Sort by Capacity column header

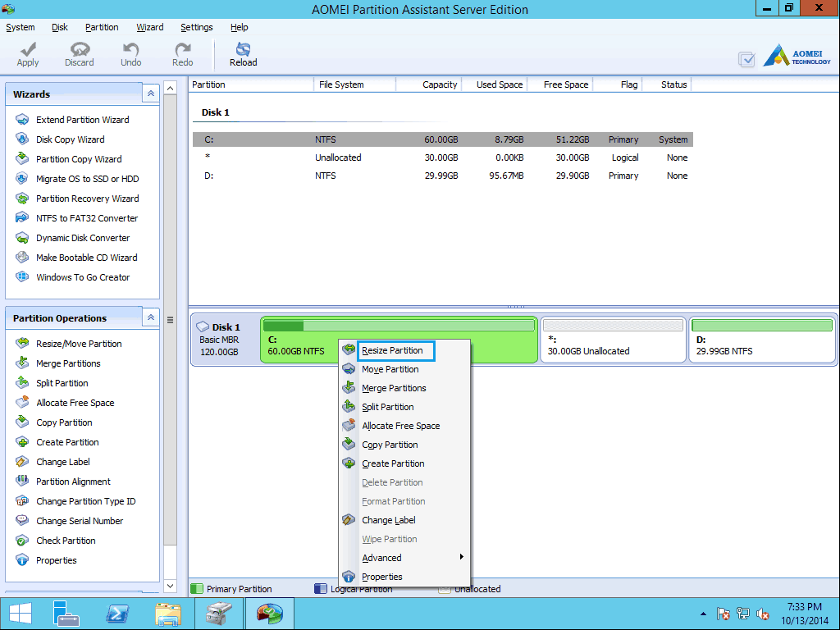pos(428,84)
